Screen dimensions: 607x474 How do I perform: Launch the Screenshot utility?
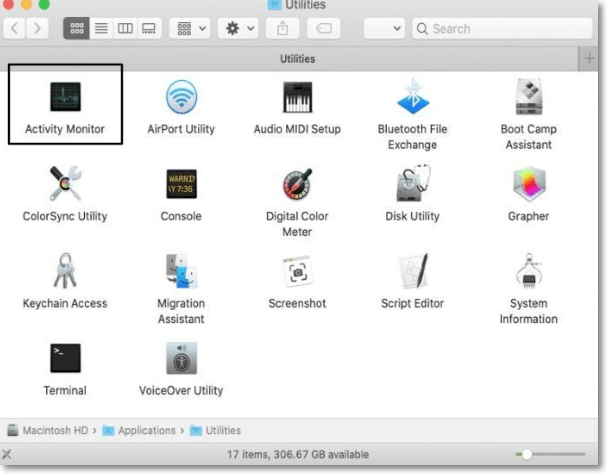pos(297,271)
